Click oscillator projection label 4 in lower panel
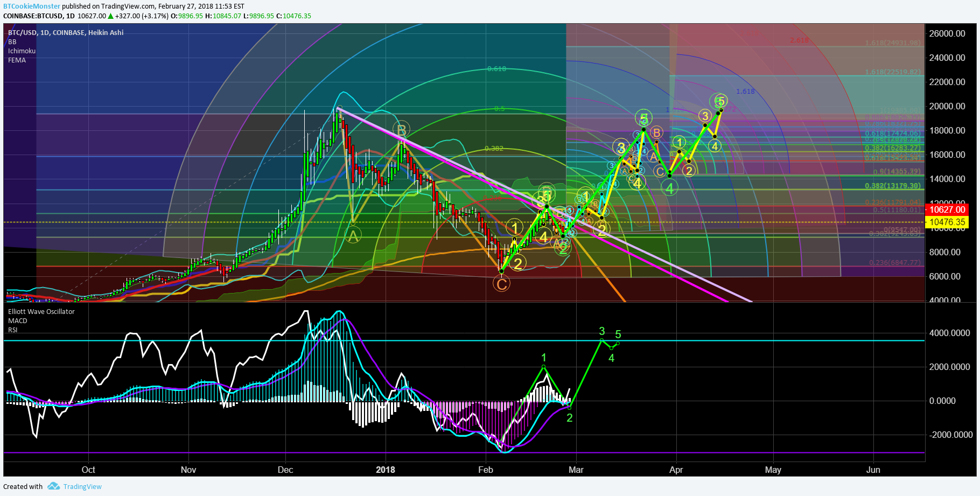Image resolution: width=980 pixels, height=496 pixels. click(x=612, y=358)
